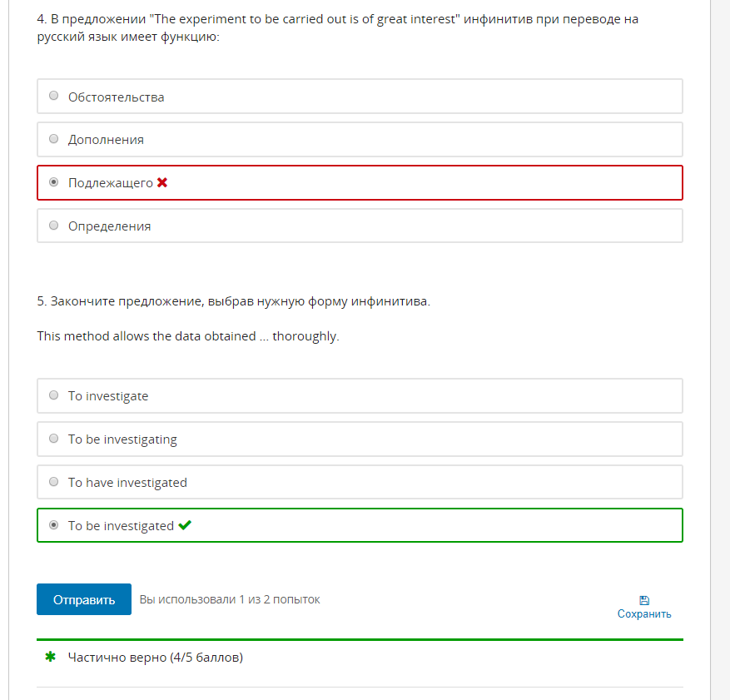
Task: Select the 'To investigate' radio button
Action: (x=54, y=395)
